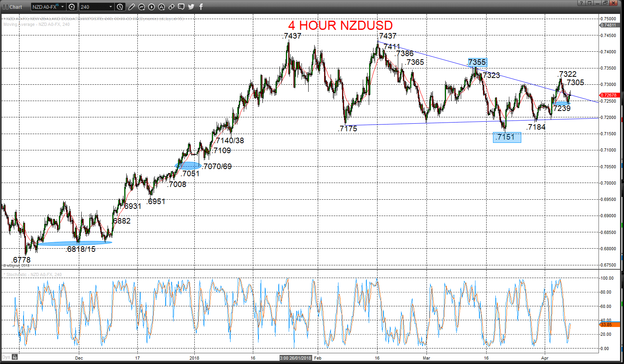Click the .7322 annotation label

pos(567,74)
